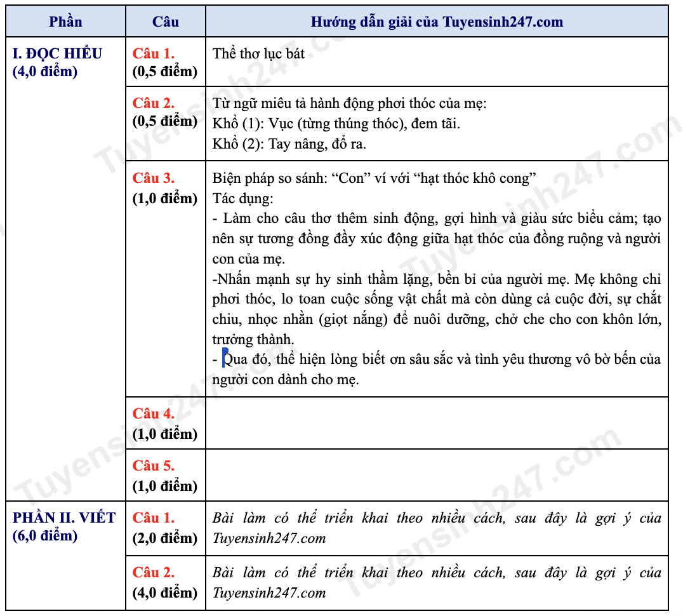
Task: Click line starting 'Biện pháp so sánh'
Action: click(374, 178)
